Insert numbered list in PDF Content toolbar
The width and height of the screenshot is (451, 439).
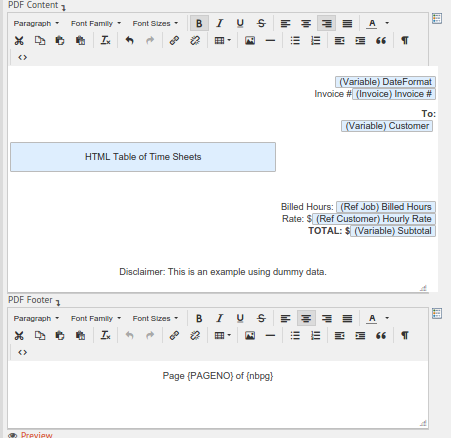pyautogui.click(x=315, y=41)
